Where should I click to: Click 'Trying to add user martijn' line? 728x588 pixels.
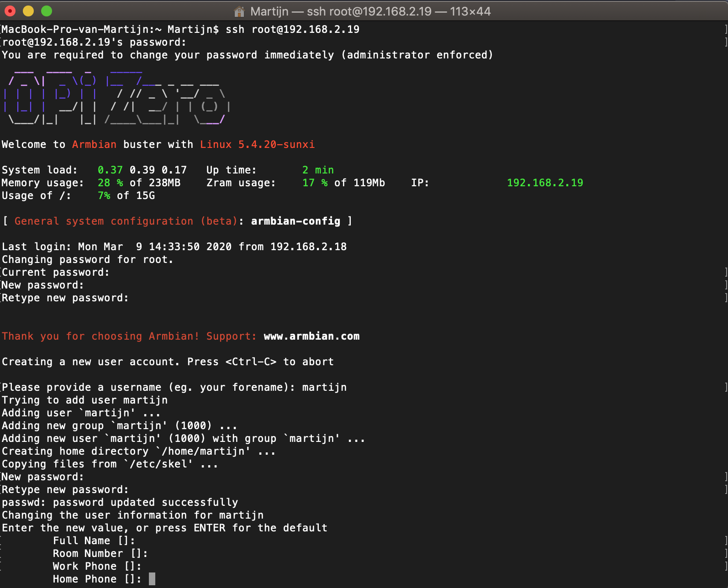[x=84, y=400]
